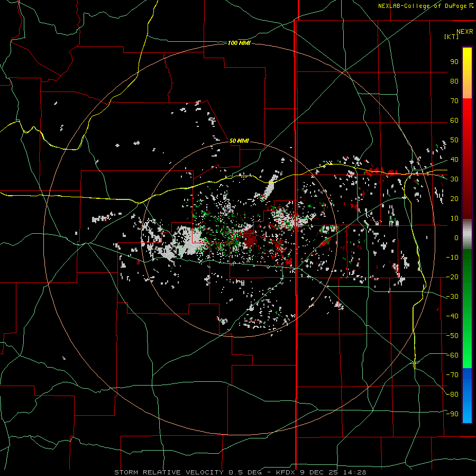Click the -90 value on the velocity scale
This screenshot has width=476, height=476.
coord(452,414)
